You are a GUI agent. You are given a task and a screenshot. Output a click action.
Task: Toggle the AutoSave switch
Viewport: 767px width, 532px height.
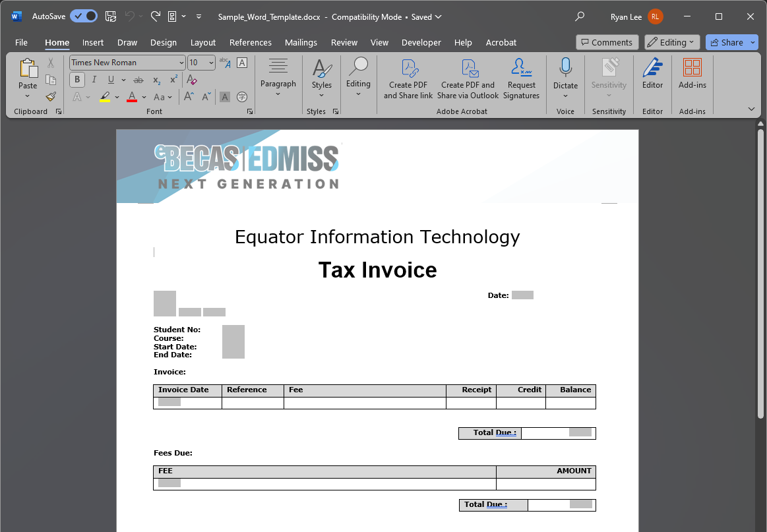pos(84,16)
